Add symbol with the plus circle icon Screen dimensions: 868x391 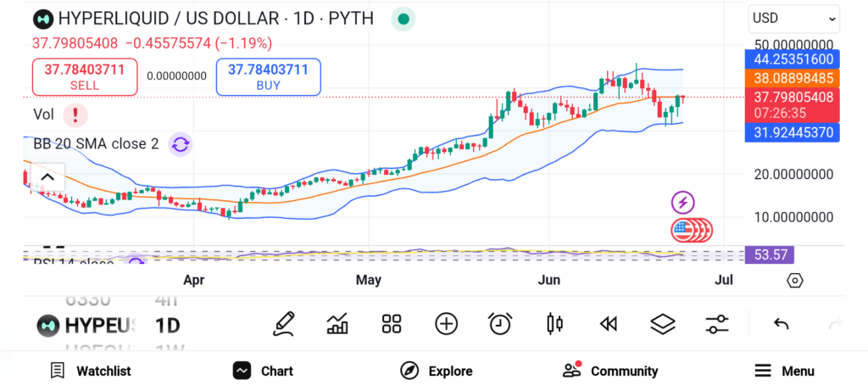coord(446,324)
